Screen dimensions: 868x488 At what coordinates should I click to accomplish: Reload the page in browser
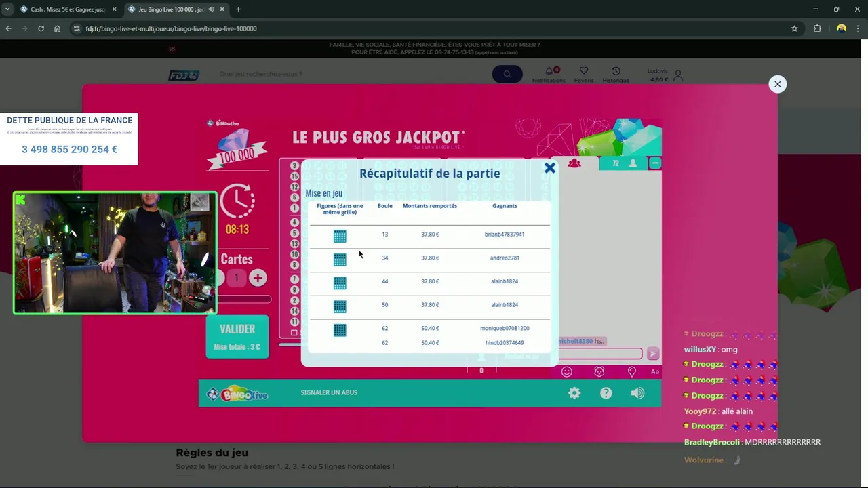[41, 28]
